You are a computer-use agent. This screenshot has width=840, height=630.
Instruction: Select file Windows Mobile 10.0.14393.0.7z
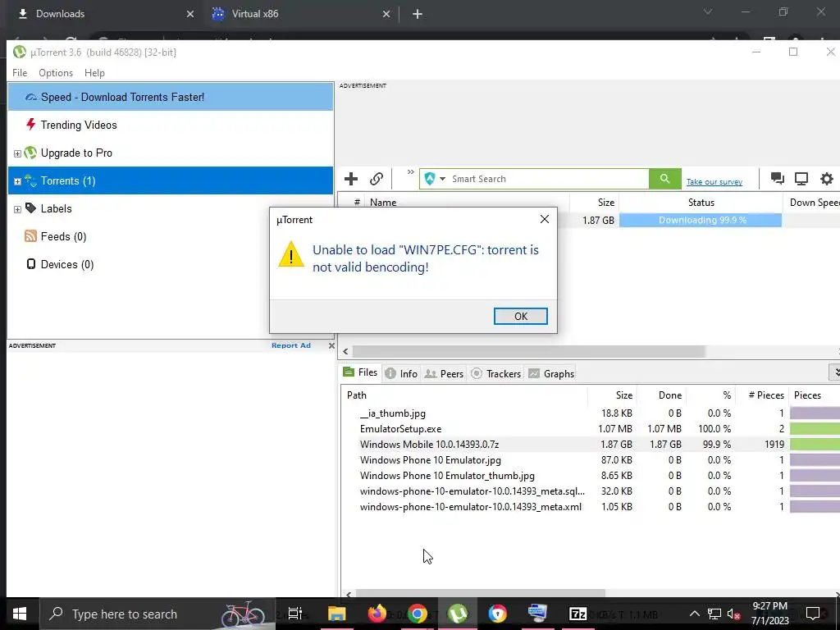coord(429,444)
